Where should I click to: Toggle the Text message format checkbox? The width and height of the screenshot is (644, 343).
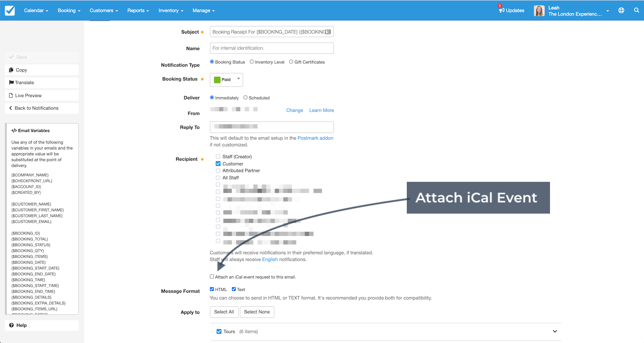pyautogui.click(x=234, y=289)
